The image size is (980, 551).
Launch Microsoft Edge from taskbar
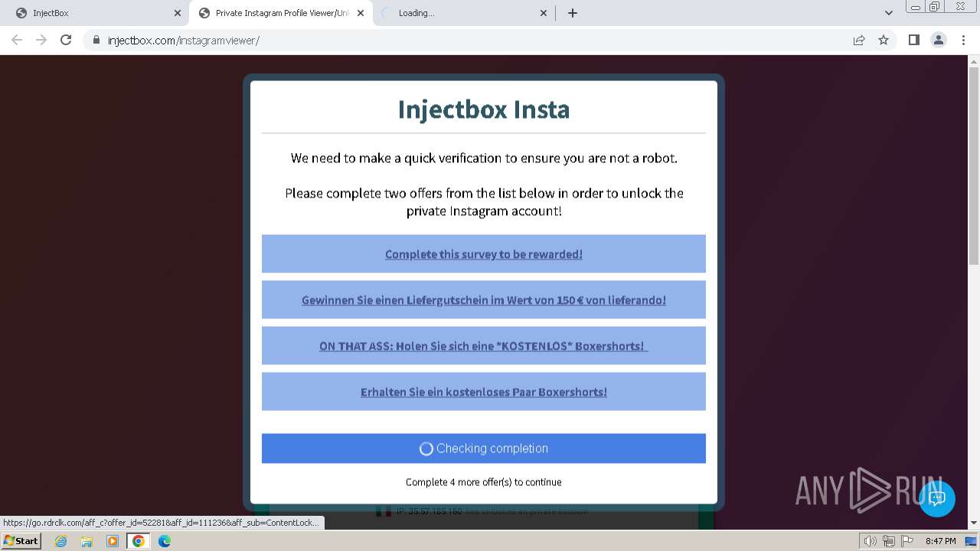click(x=165, y=541)
